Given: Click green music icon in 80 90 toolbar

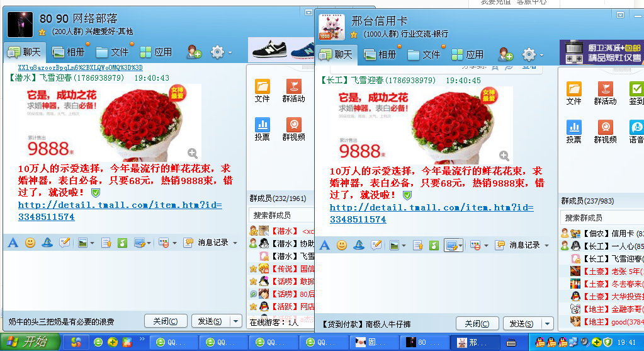Looking at the screenshot, I should (x=122, y=243).
